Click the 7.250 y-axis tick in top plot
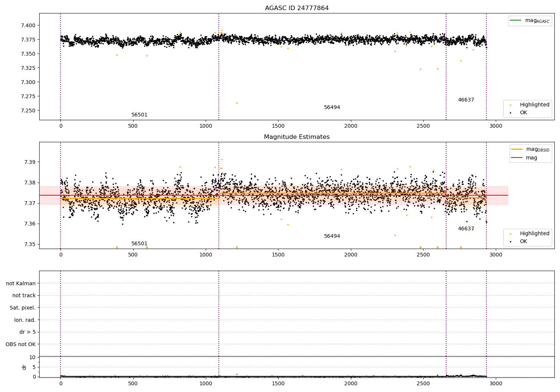Image resolution: width=560 pixels, height=392 pixels. pyautogui.click(x=28, y=111)
